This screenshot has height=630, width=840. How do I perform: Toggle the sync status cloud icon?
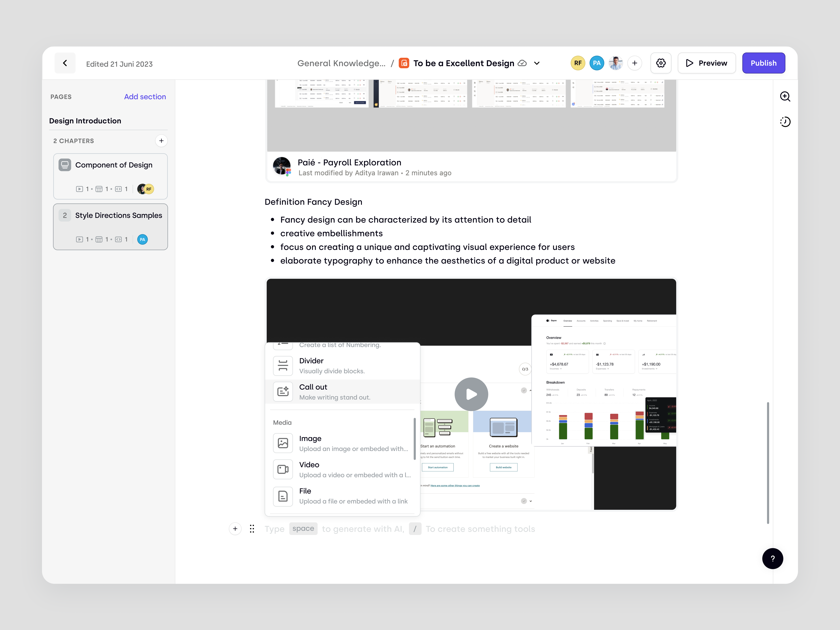(522, 63)
